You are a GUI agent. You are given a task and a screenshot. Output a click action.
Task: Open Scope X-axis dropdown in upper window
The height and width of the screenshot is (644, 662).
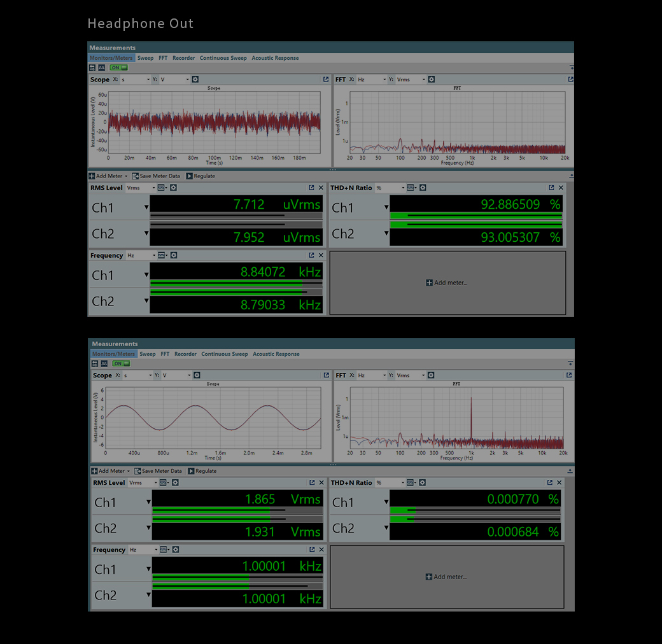(135, 80)
